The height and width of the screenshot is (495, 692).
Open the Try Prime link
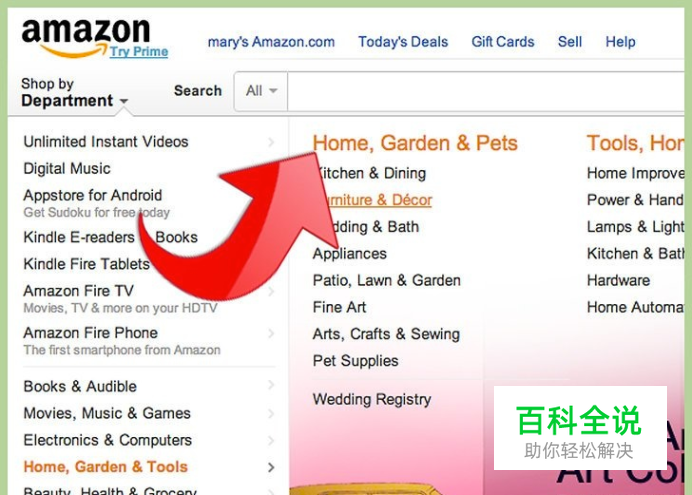click(139, 52)
